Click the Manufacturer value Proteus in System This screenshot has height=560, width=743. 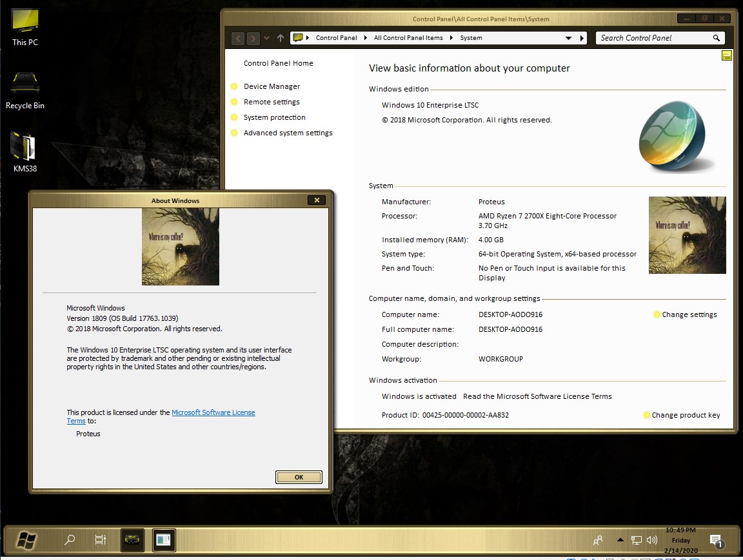(491, 202)
